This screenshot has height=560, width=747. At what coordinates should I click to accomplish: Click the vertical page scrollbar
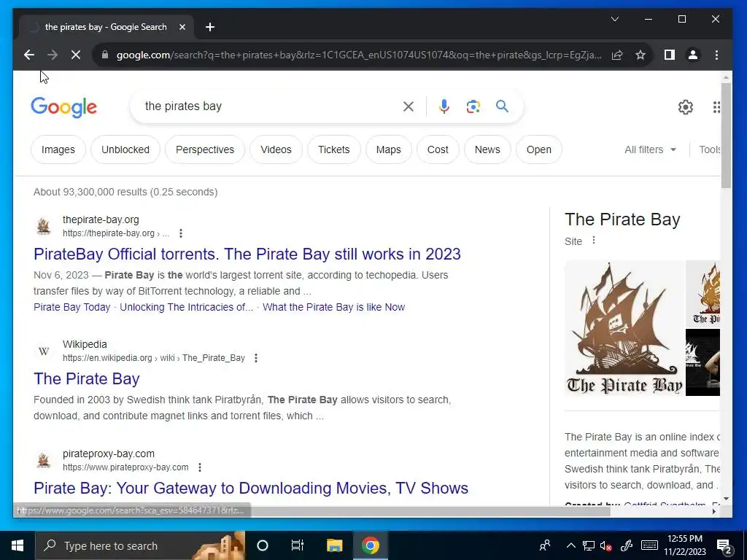[726, 136]
